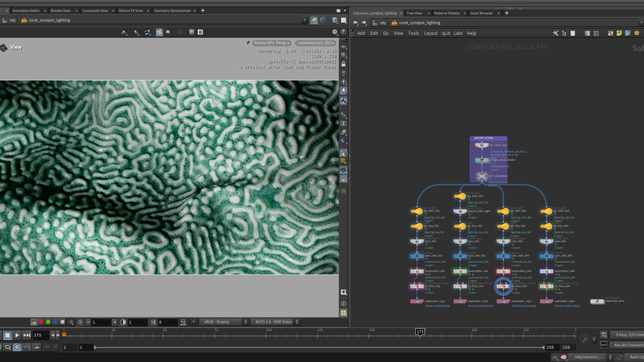This screenshot has width=644, height=362.
Task: Click the back arrow in network editor
Action: 355,22
